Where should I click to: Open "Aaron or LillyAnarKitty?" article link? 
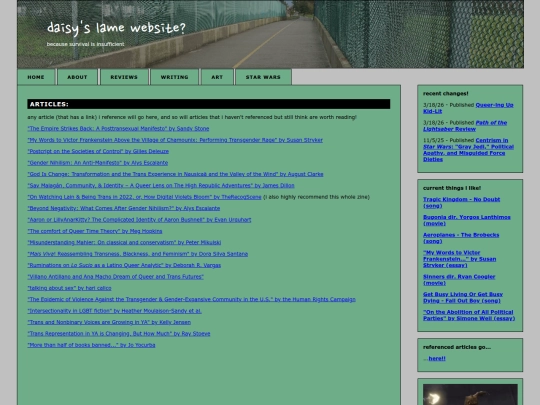139,220
